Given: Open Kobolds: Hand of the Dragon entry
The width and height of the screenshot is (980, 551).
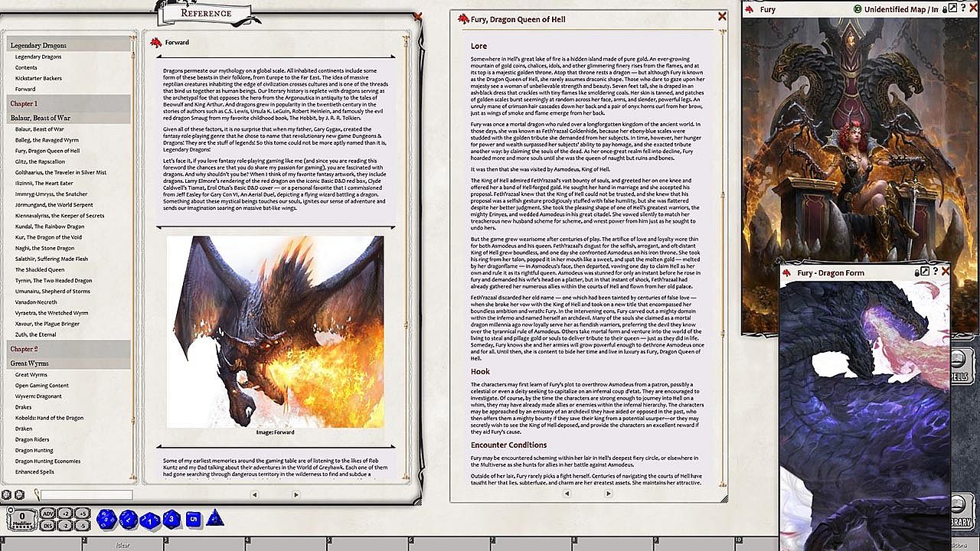Looking at the screenshot, I should (x=49, y=418).
